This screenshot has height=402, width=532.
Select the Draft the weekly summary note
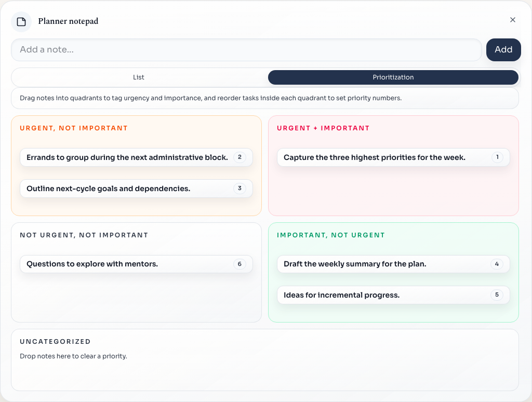(x=355, y=264)
